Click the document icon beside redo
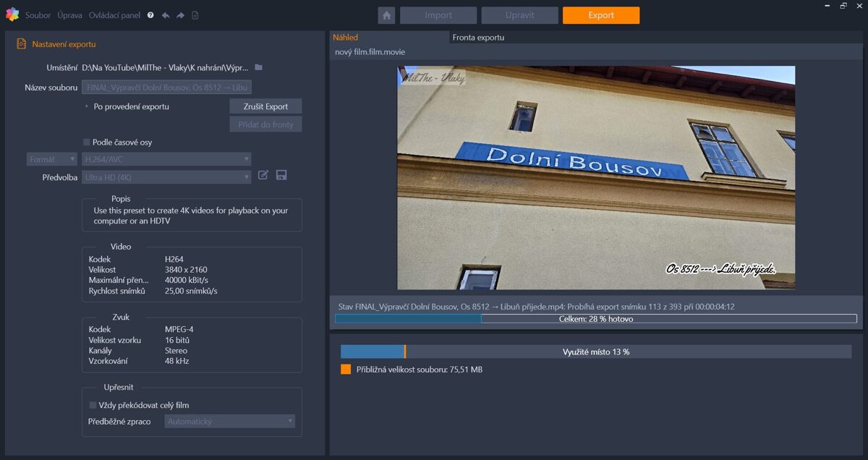 coord(195,15)
